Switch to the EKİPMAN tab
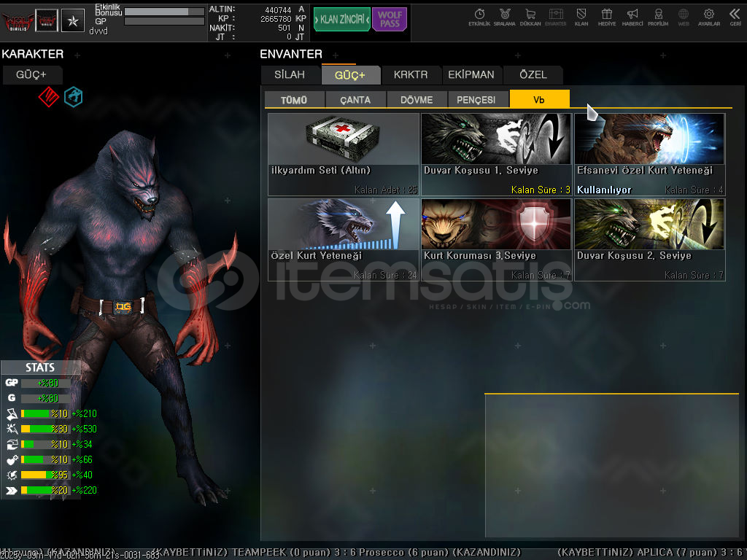Viewport: 747px width, 560px height. (x=471, y=75)
